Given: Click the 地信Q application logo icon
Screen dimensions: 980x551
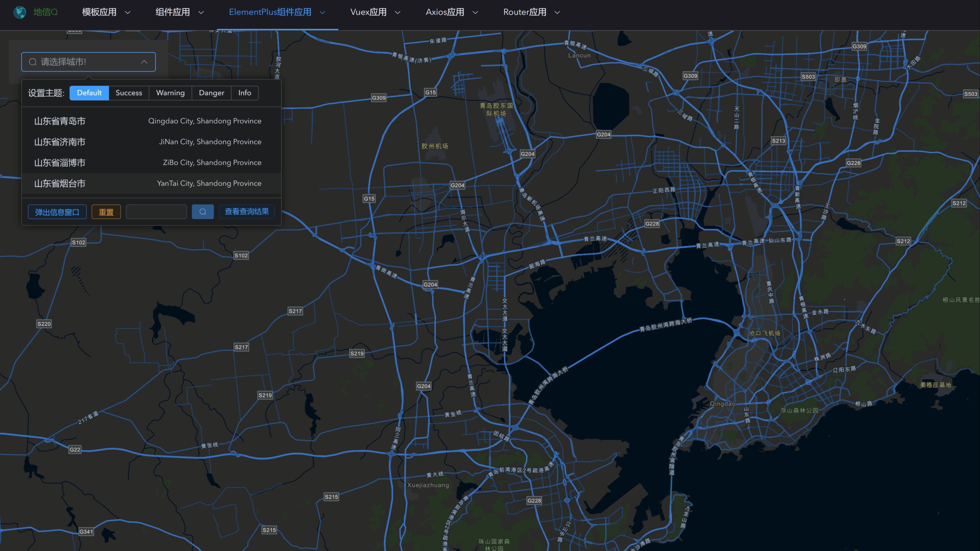Looking at the screenshot, I should coord(20,12).
